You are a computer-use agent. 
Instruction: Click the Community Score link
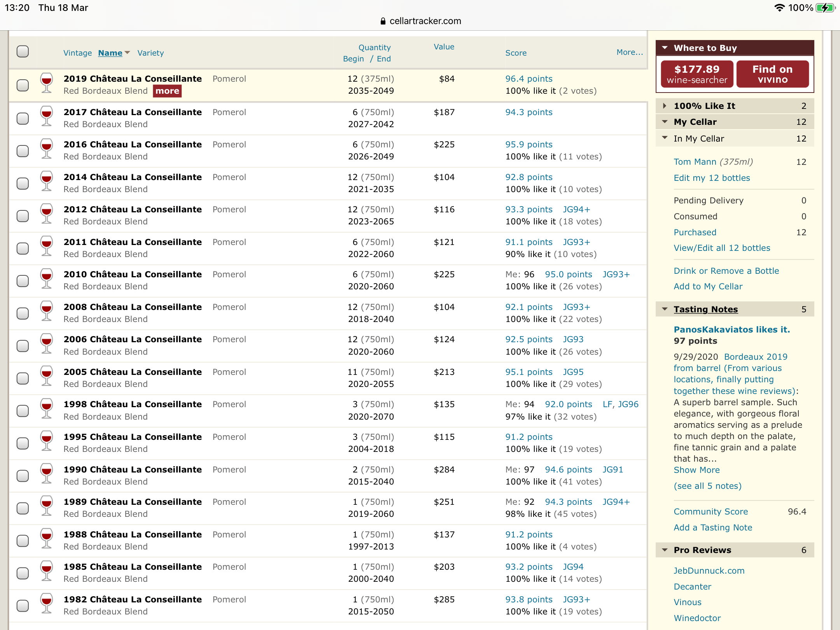[710, 511]
